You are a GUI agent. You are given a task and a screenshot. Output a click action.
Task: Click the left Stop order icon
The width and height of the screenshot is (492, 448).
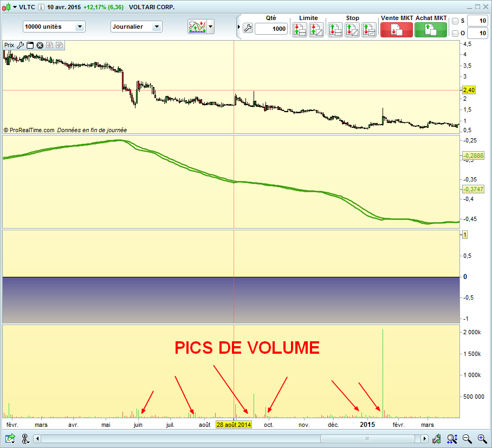coord(335,30)
